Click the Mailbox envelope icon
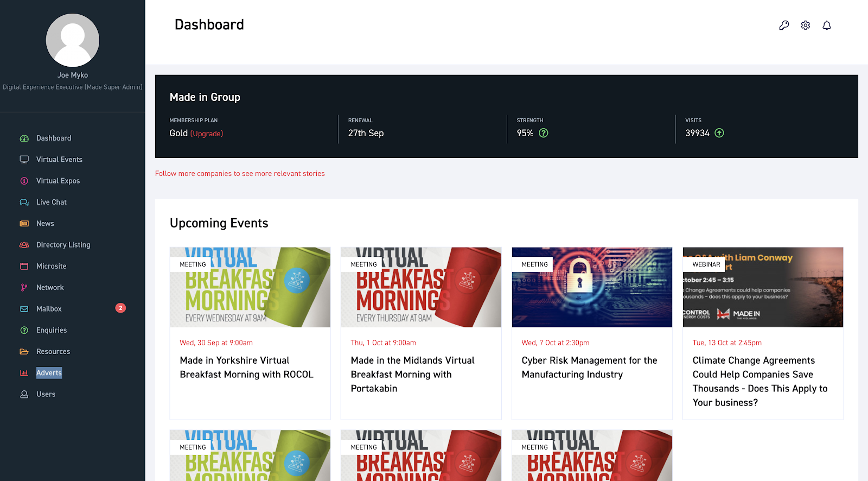Image resolution: width=868 pixels, height=481 pixels. [24, 309]
